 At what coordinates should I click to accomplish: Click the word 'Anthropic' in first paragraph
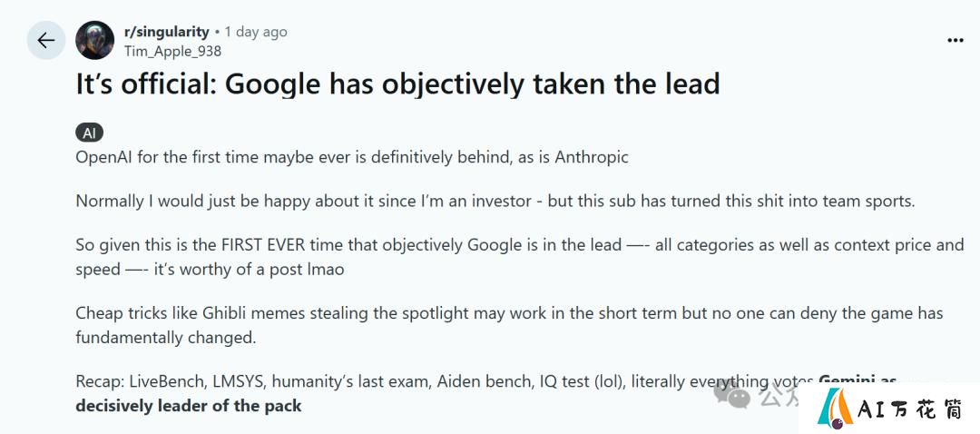click(x=592, y=157)
